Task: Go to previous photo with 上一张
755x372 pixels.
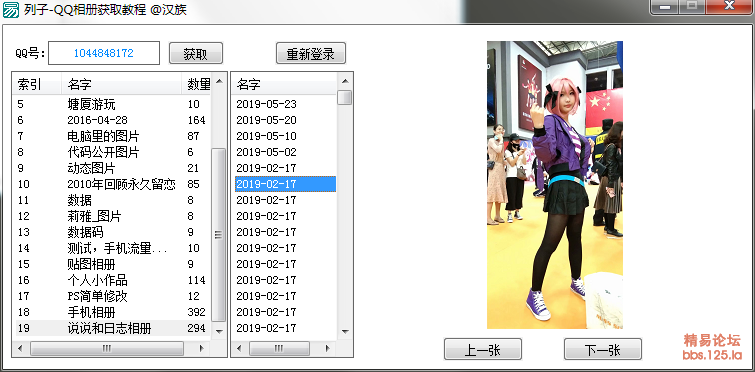Action: click(482, 349)
